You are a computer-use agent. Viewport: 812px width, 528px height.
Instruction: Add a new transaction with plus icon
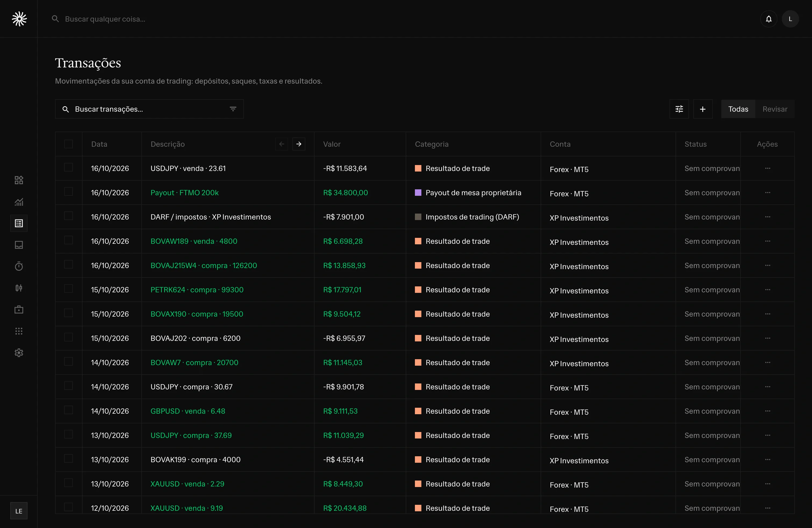coord(702,109)
